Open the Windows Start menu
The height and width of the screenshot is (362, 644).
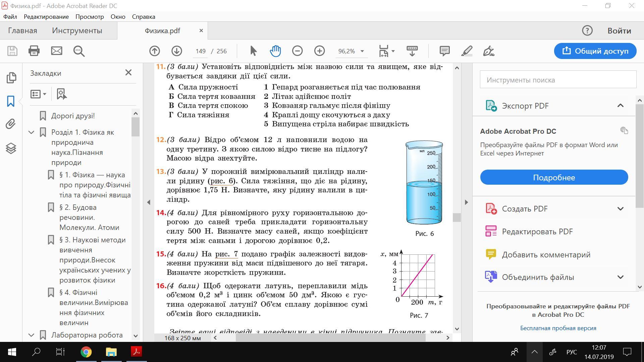tap(12, 352)
